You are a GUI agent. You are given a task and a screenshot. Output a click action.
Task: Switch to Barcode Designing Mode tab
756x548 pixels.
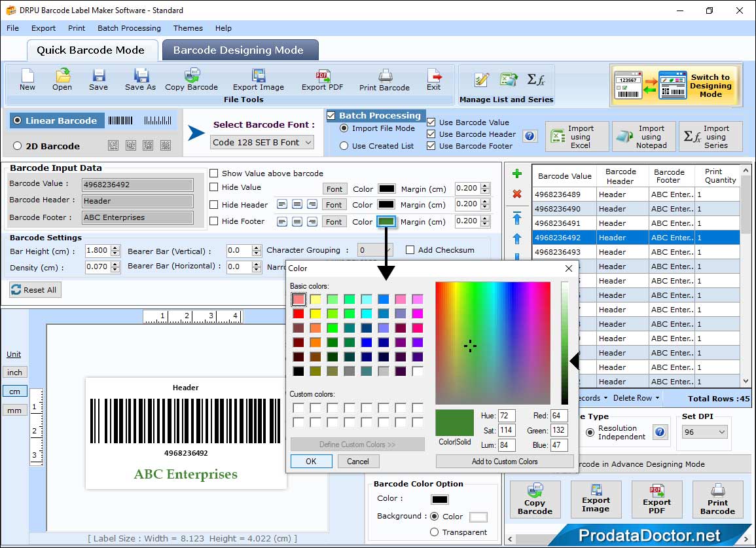click(x=240, y=50)
